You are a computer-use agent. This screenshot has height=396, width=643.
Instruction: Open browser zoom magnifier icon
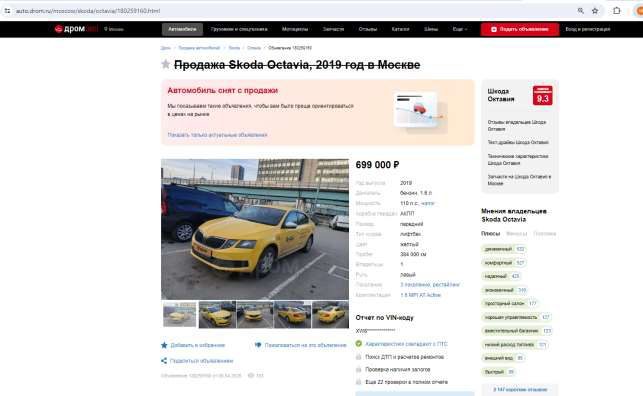pos(581,11)
